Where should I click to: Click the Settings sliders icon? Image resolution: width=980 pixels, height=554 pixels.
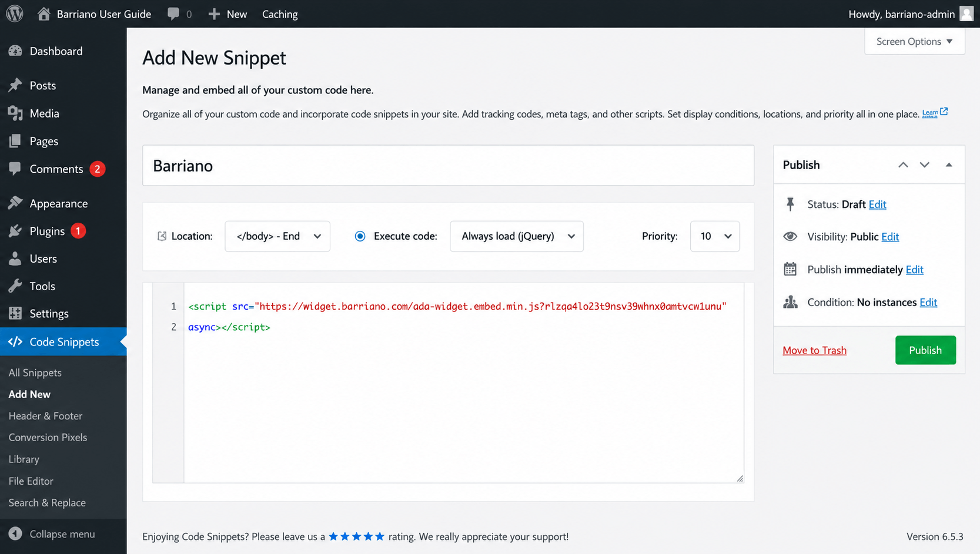click(x=15, y=313)
